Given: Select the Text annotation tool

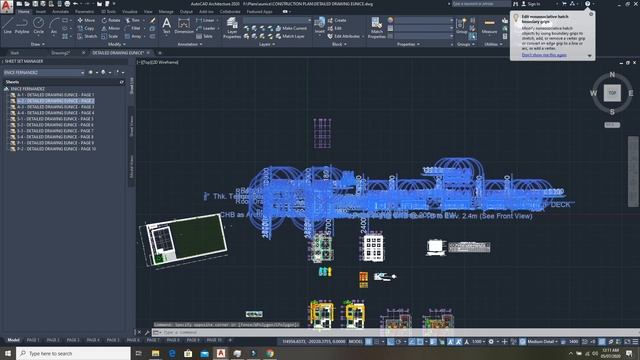Looking at the screenshot, I should pos(167,25).
